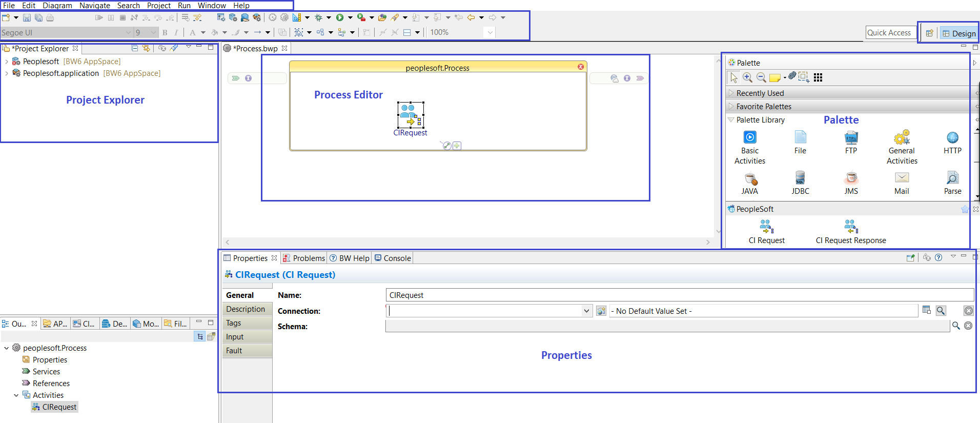
Task: Open the Diagram menu
Action: 57,6
